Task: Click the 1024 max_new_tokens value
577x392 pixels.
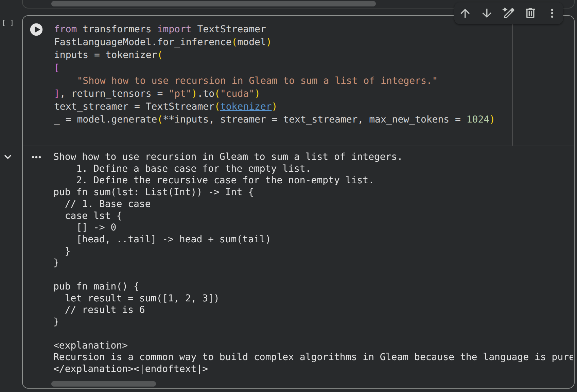Action: [478, 119]
